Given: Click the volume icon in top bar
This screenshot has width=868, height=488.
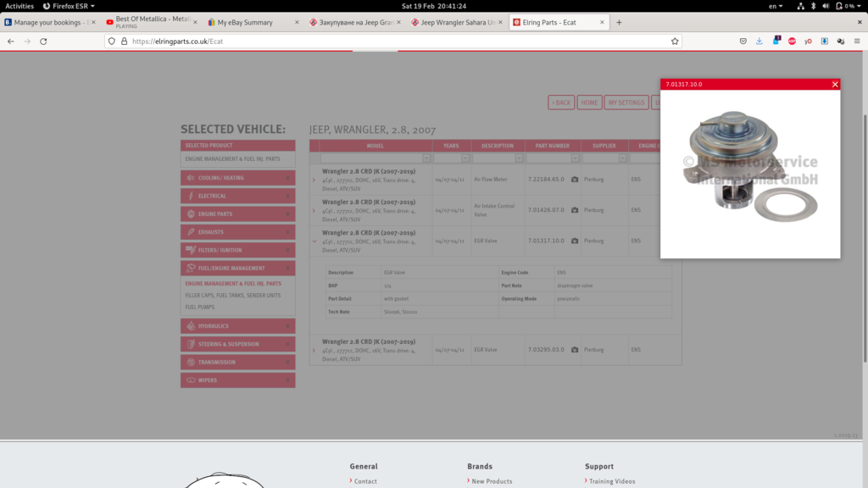Looking at the screenshot, I should point(826,6).
